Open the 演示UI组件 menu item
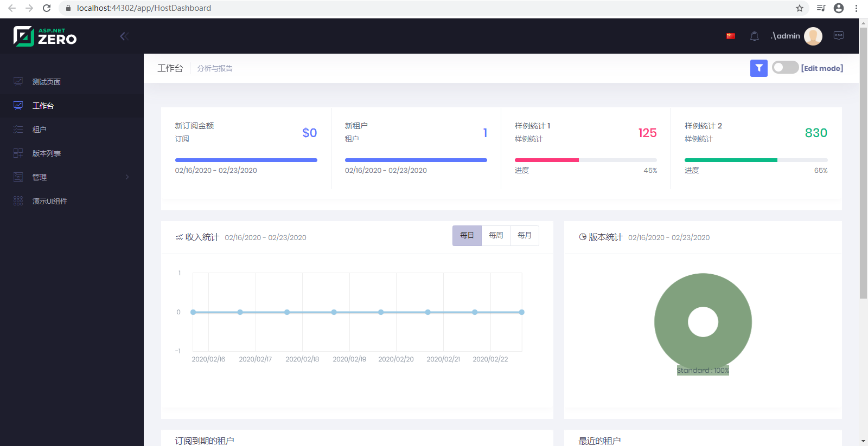 point(72,201)
